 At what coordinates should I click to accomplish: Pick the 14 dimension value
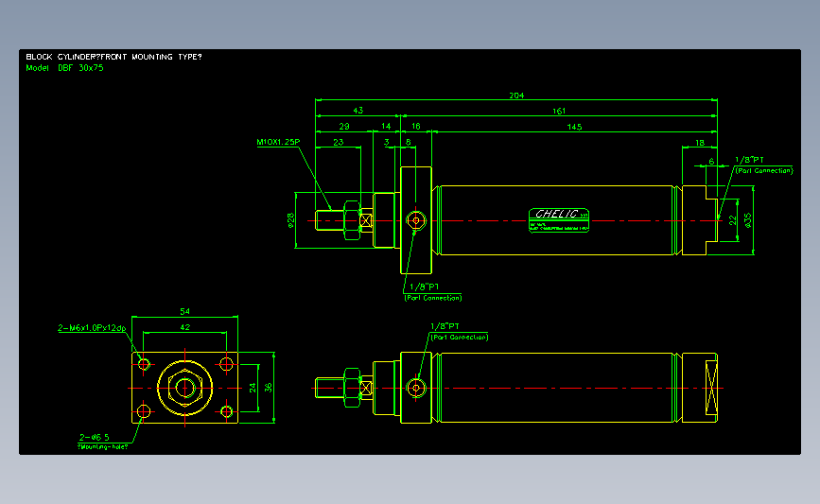click(x=386, y=126)
